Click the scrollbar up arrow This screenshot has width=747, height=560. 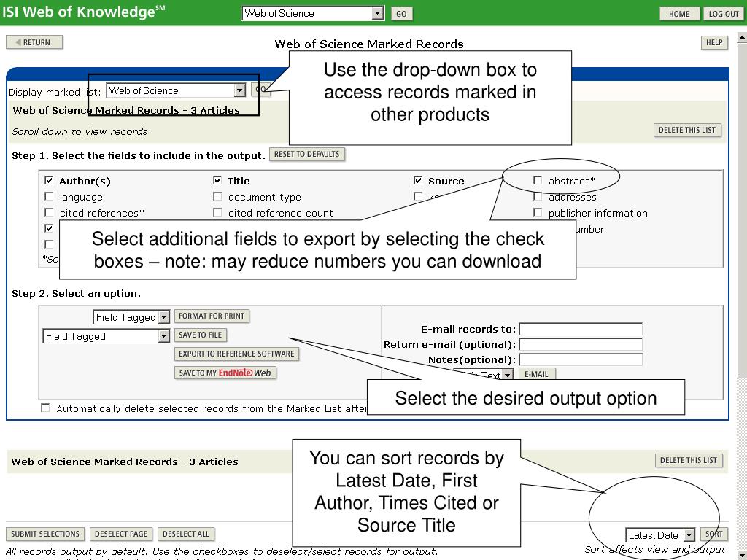(x=742, y=36)
